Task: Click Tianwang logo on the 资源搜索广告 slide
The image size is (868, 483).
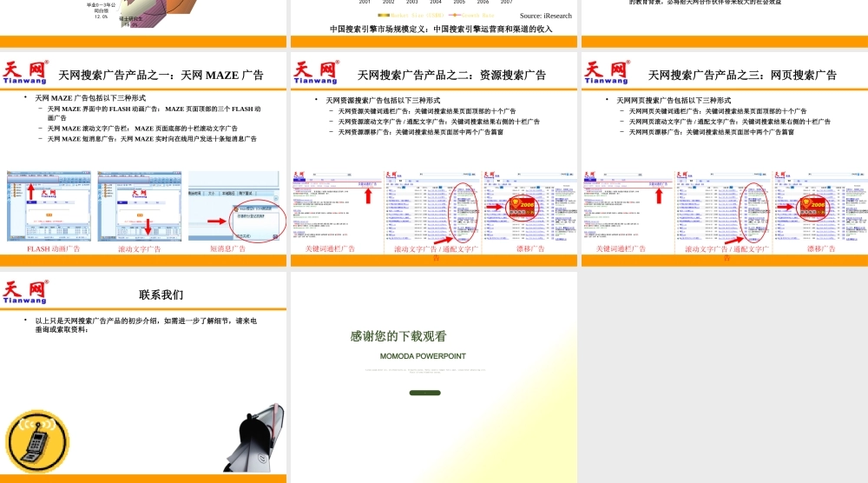Action: [x=316, y=72]
